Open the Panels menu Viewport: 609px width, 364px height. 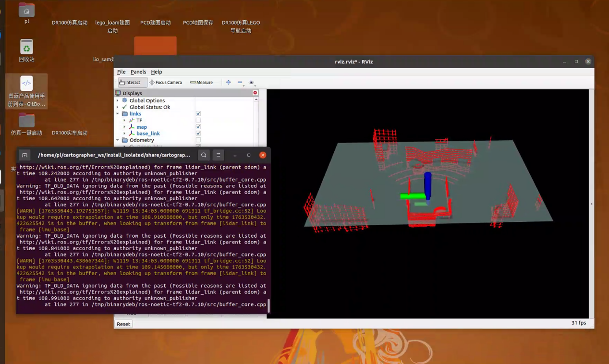click(x=138, y=72)
